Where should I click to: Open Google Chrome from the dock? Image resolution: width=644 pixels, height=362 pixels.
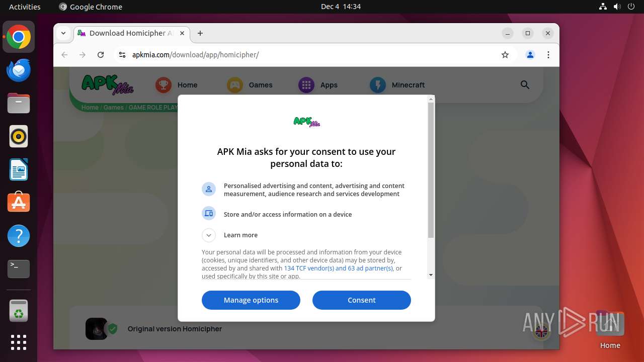[19, 37]
